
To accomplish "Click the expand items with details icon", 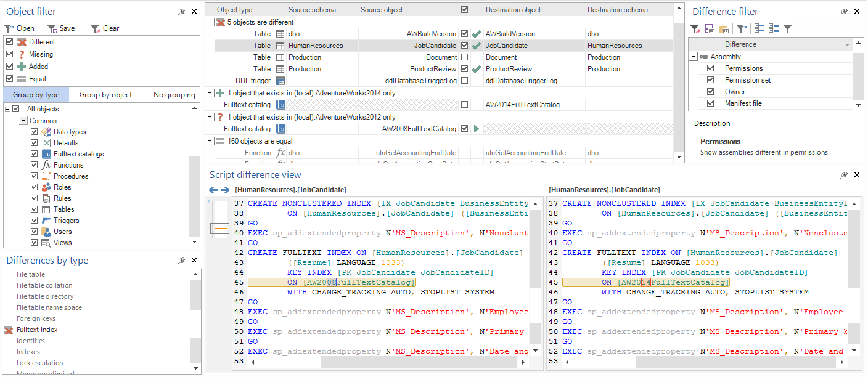I will (772, 28).
